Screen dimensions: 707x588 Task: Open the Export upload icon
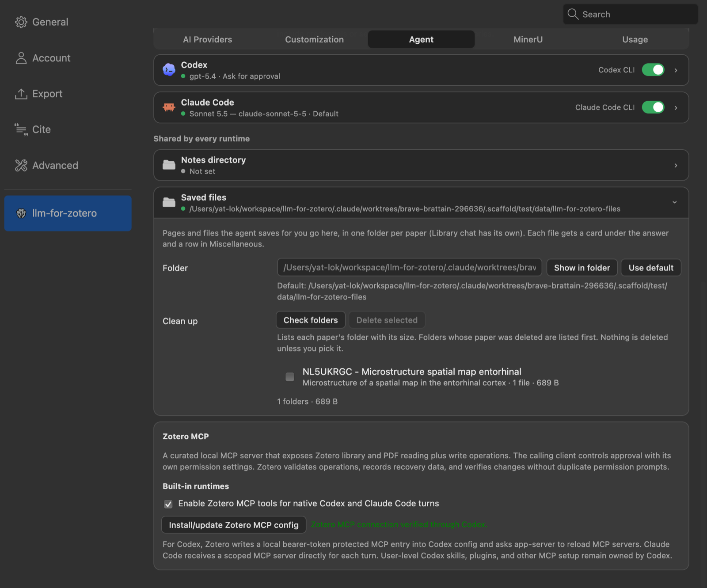pyautogui.click(x=21, y=94)
